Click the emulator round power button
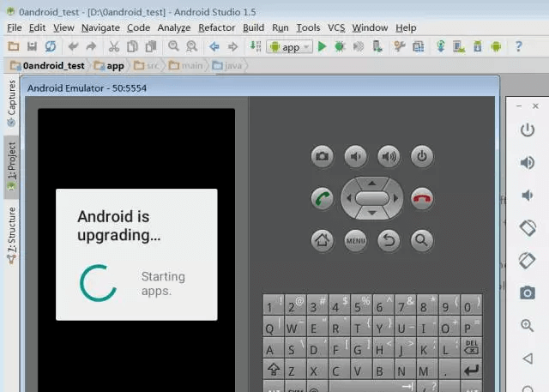Image resolution: width=549 pixels, height=392 pixels. click(x=422, y=156)
